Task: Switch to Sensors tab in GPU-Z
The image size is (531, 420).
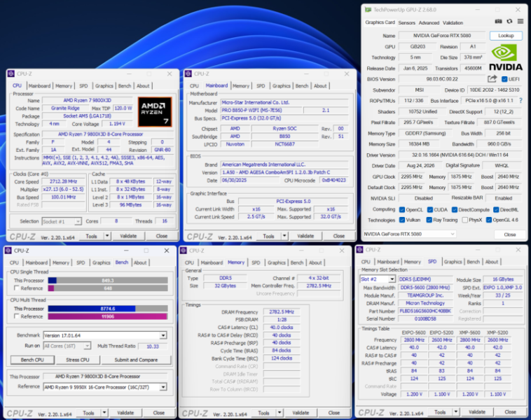Action: (407, 22)
